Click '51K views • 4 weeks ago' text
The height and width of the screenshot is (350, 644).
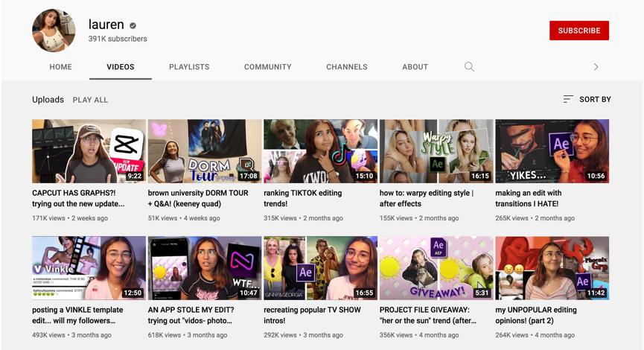click(184, 218)
